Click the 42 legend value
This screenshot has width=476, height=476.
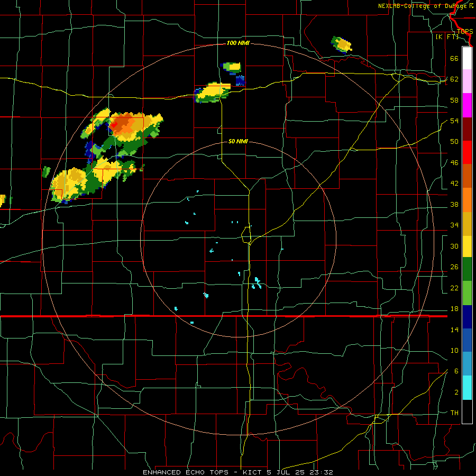point(454,184)
